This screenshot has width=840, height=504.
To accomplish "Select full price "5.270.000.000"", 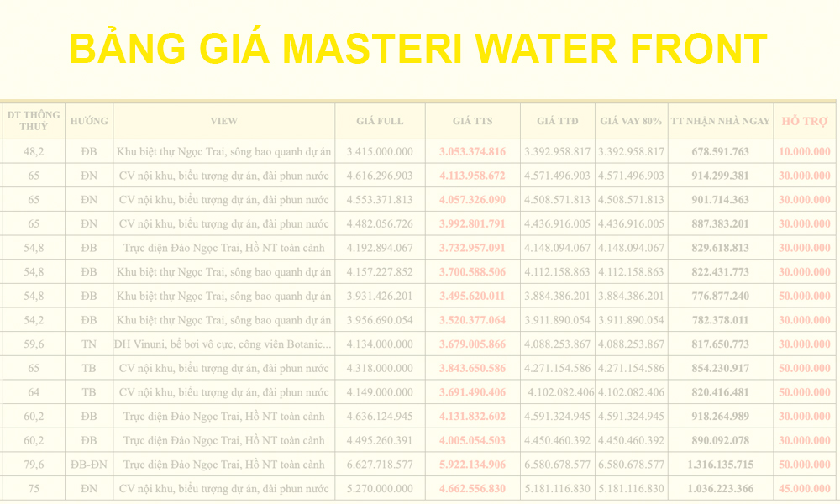I will pos(380,489).
